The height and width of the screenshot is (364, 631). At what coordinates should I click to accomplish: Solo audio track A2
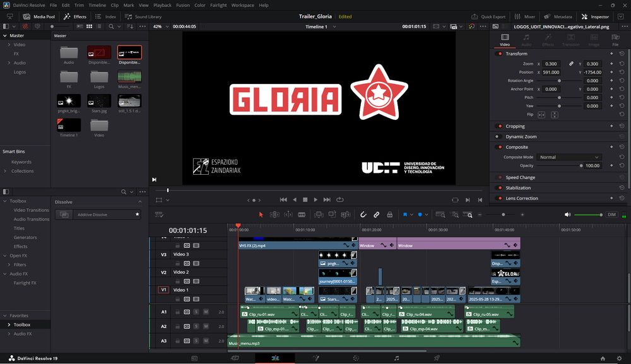coord(196,326)
